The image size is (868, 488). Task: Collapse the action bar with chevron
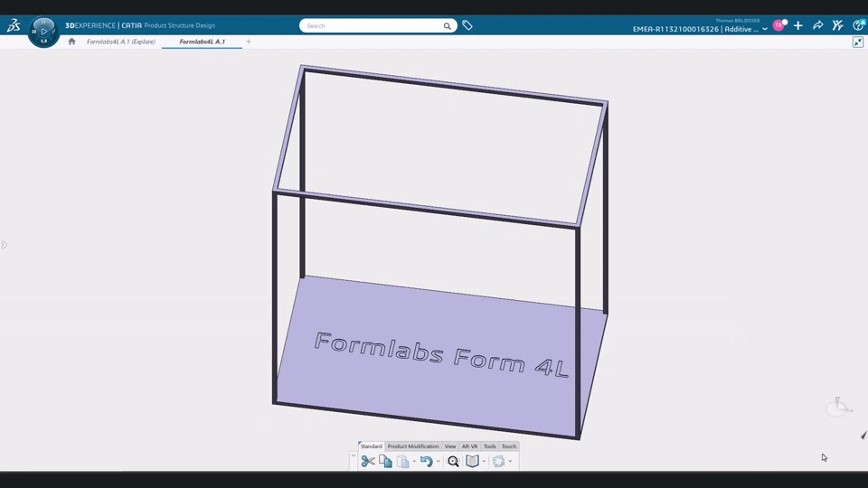pyautogui.click(x=354, y=455)
